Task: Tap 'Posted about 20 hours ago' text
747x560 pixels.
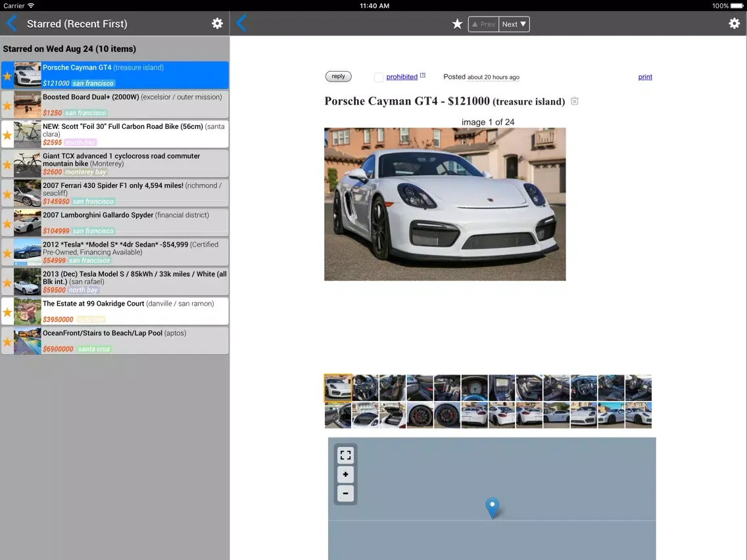Action: [x=481, y=77]
